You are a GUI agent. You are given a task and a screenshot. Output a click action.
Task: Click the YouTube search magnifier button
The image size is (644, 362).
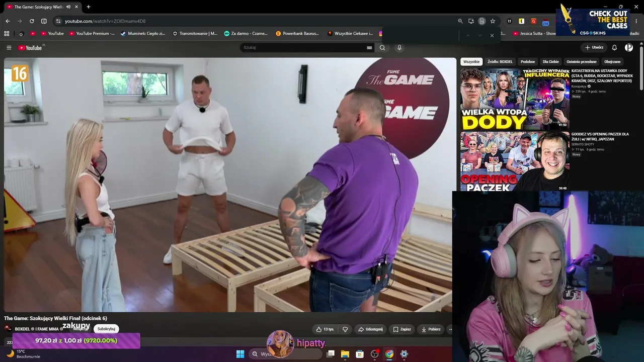382,48
